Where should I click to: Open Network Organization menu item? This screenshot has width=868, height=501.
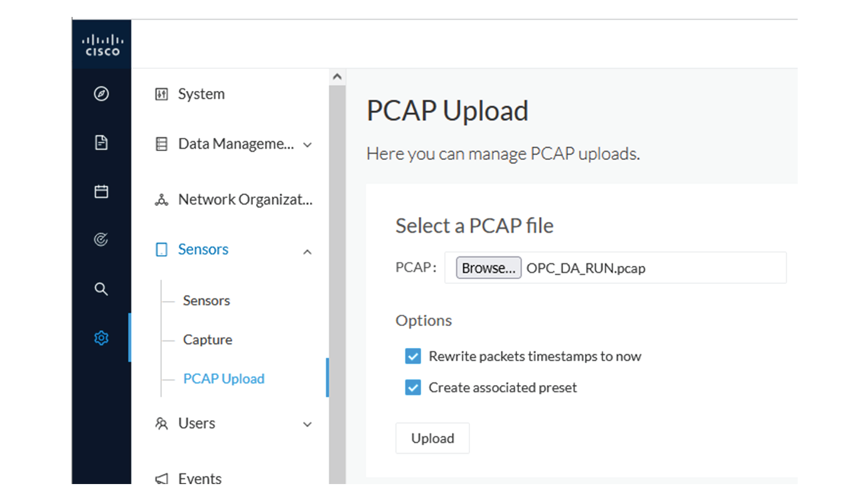tap(233, 199)
